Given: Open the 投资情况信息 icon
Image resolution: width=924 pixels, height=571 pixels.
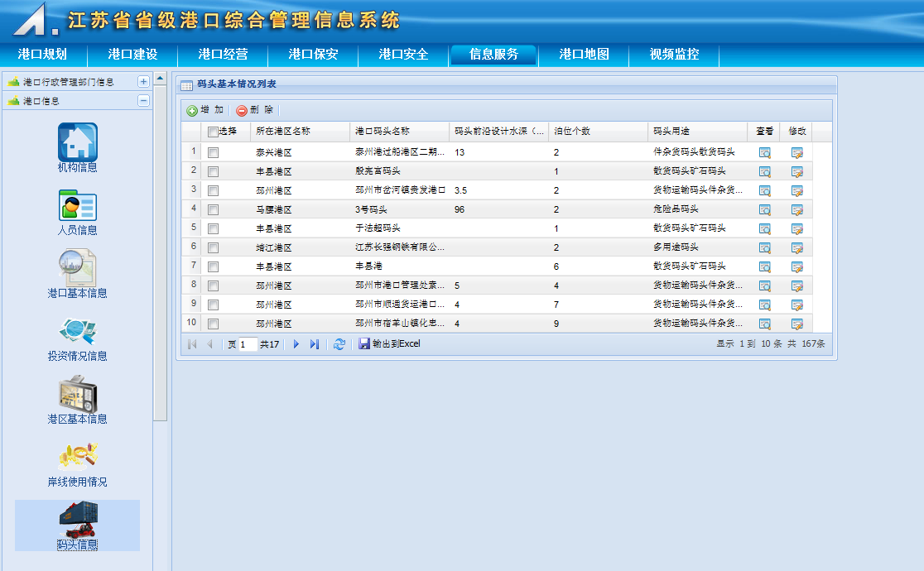Looking at the screenshot, I should pyautogui.click(x=78, y=331).
